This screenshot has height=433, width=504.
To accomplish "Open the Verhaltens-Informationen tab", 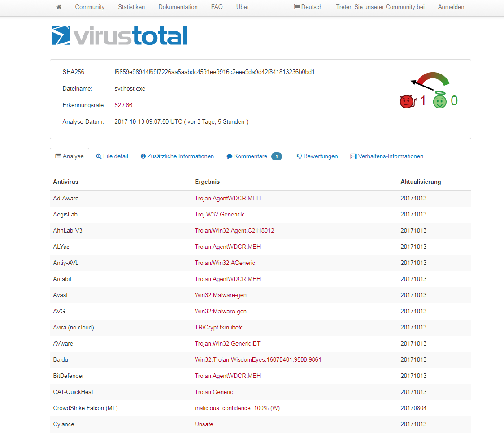I will [387, 156].
